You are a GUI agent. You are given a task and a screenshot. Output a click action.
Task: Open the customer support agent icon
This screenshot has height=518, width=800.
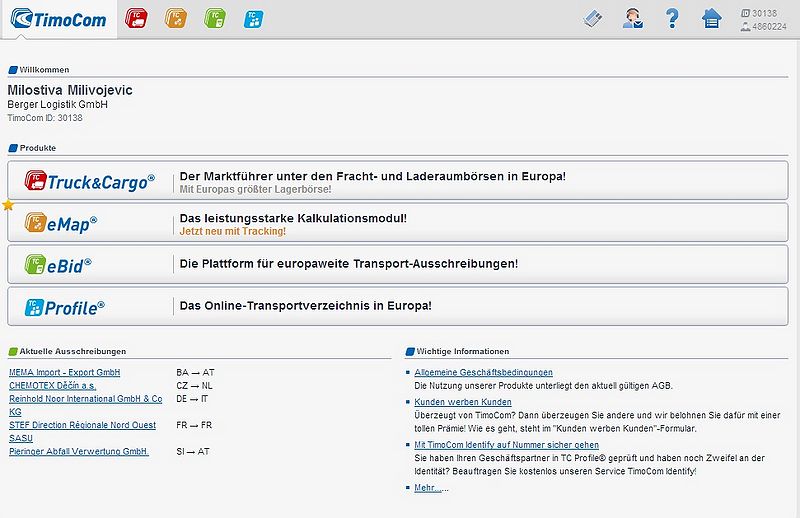click(633, 18)
